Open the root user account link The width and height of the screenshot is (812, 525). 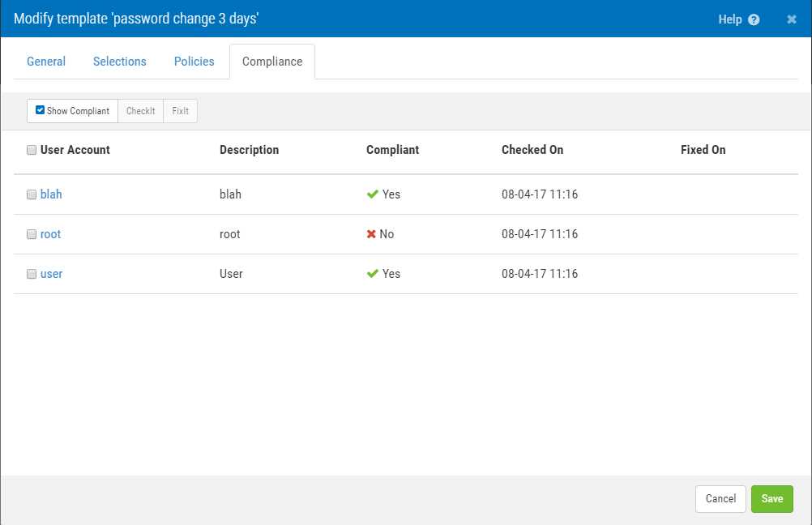(x=51, y=234)
